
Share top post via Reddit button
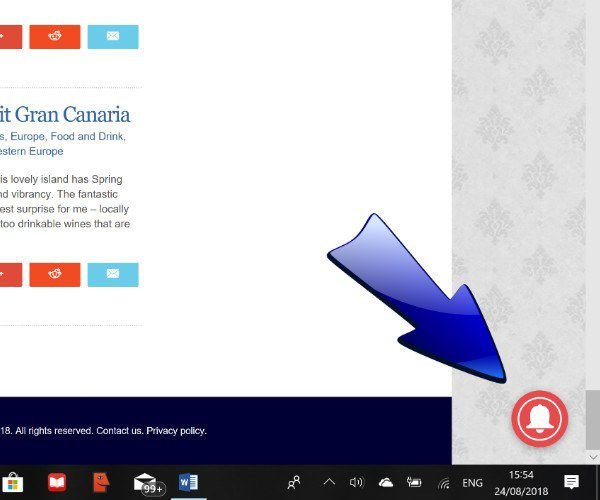click(55, 37)
